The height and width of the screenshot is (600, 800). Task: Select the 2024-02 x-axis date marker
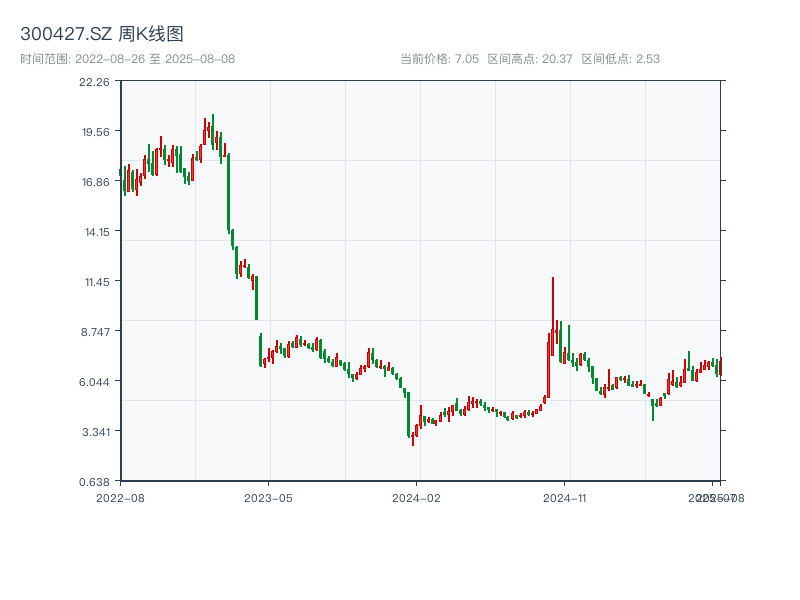[417, 497]
